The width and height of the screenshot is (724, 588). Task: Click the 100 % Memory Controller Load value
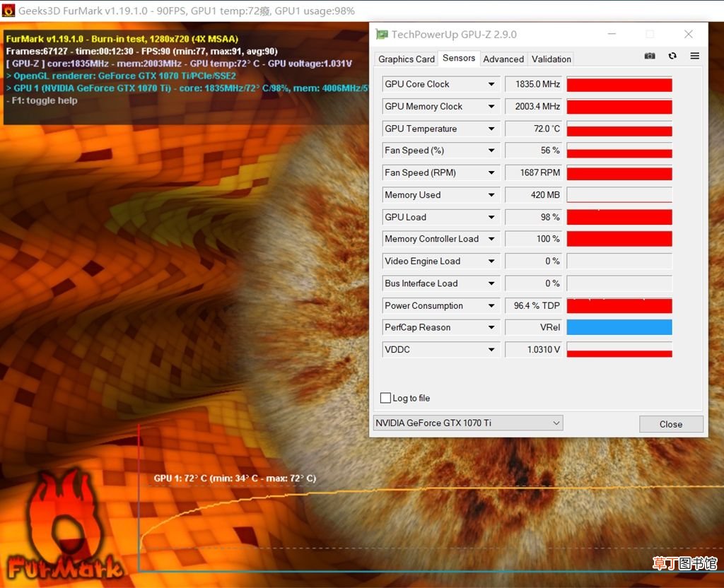[x=533, y=239]
